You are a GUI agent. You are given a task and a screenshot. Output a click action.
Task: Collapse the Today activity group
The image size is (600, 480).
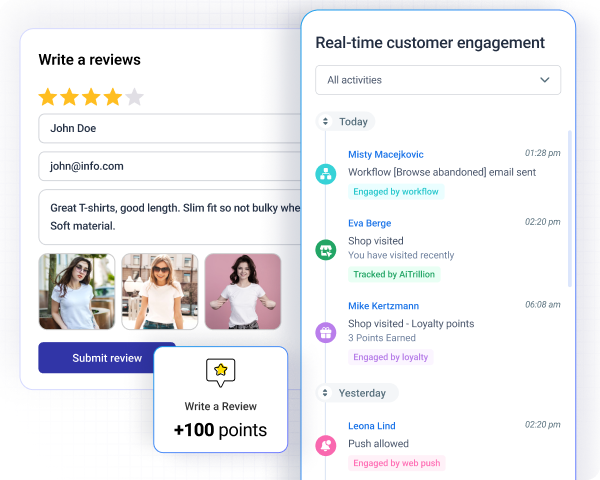(x=325, y=121)
